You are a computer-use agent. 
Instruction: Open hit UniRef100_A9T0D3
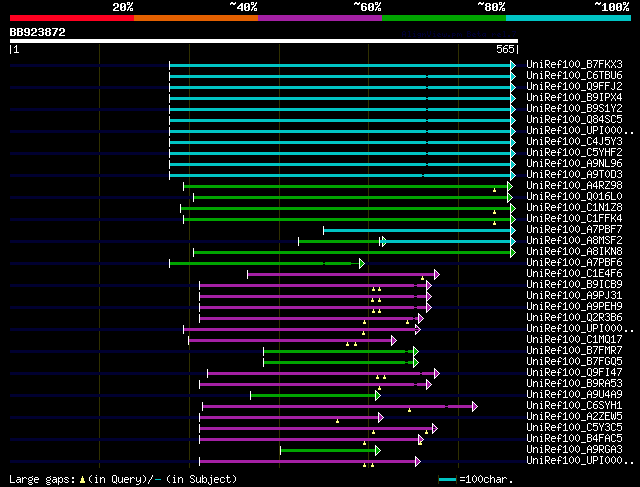click(x=574, y=175)
